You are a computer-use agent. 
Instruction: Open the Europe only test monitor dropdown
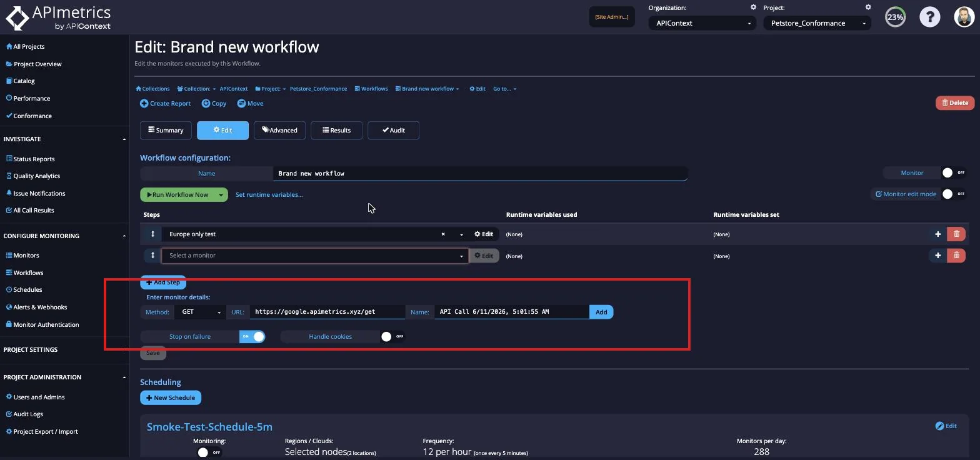(x=461, y=234)
